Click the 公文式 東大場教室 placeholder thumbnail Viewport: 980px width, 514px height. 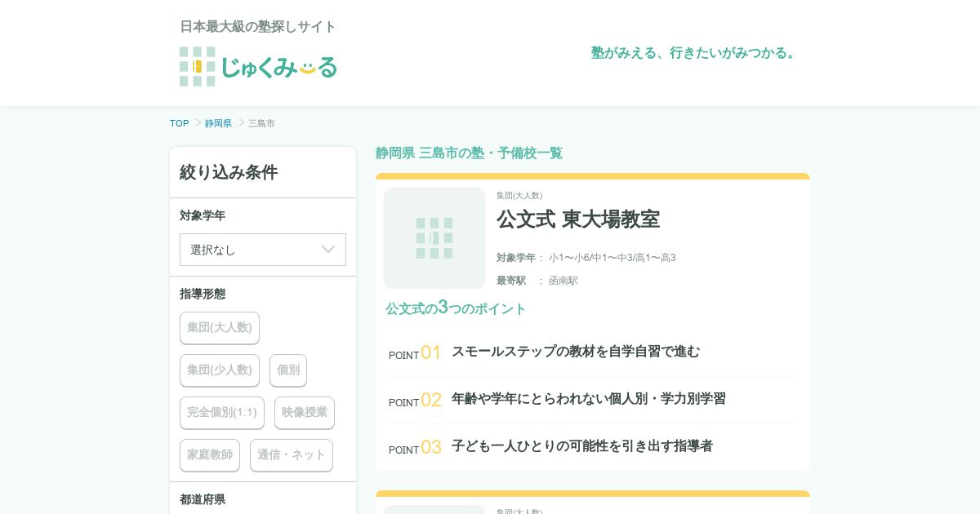click(x=434, y=237)
